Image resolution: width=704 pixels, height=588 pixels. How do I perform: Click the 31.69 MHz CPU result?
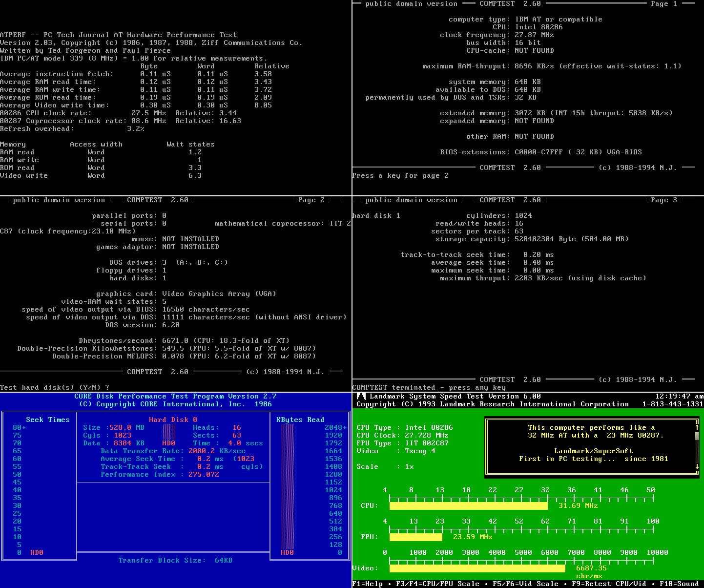[579, 505]
